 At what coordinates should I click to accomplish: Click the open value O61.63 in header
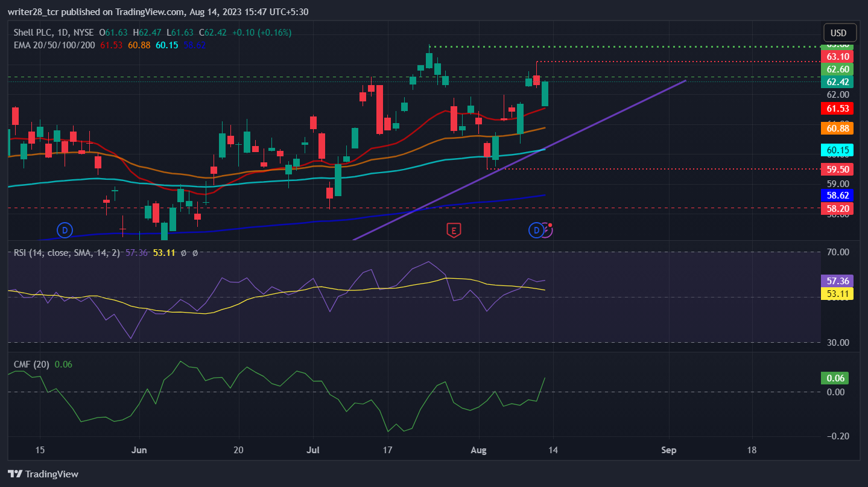112,32
